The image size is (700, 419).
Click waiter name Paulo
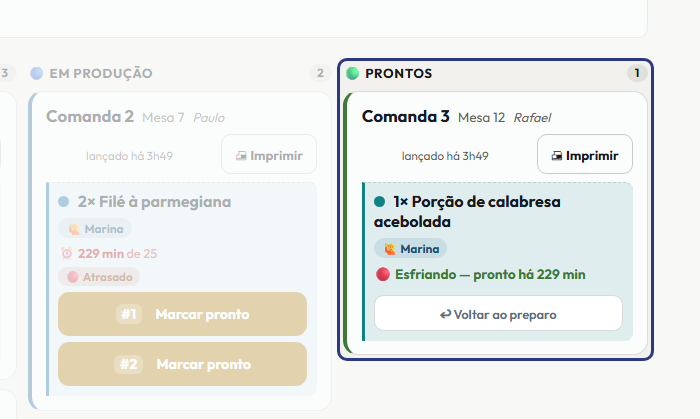[208, 118]
